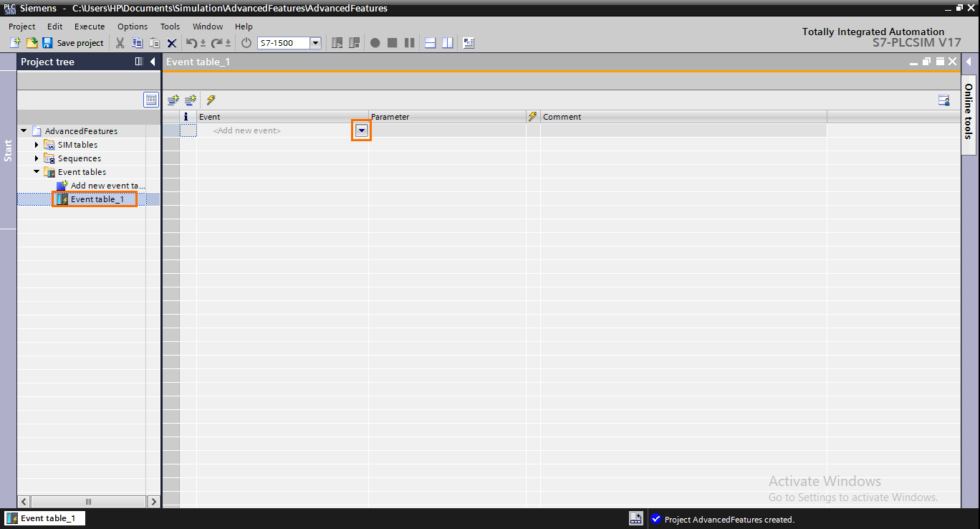This screenshot has width=980, height=529.
Task: Open the Execute menu
Action: click(89, 26)
